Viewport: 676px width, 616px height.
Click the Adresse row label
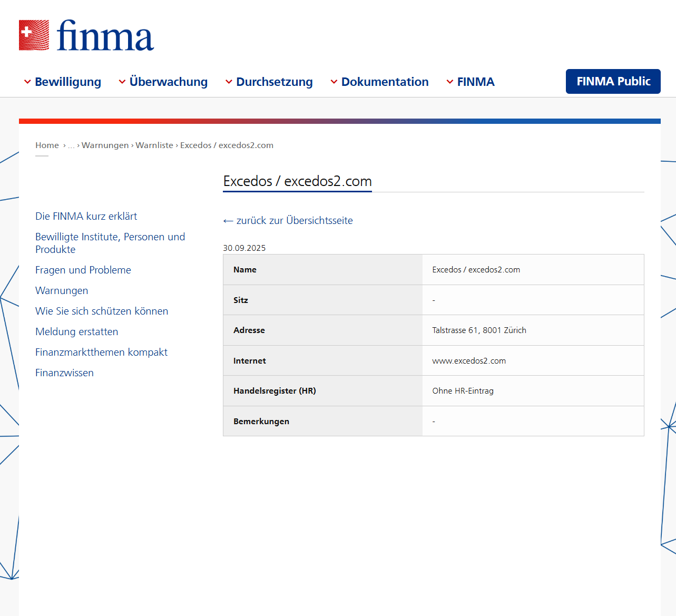[x=249, y=330]
